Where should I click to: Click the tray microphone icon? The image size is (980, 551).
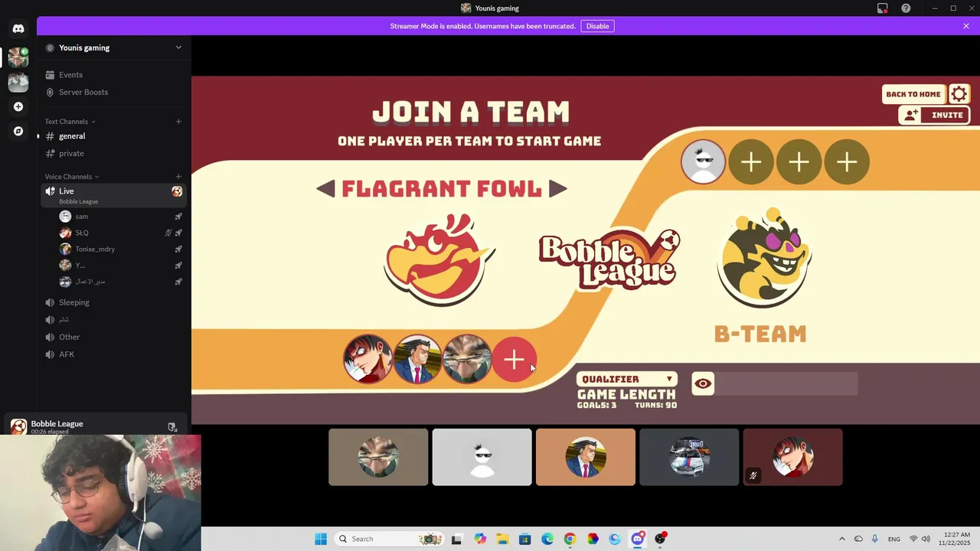(x=874, y=539)
